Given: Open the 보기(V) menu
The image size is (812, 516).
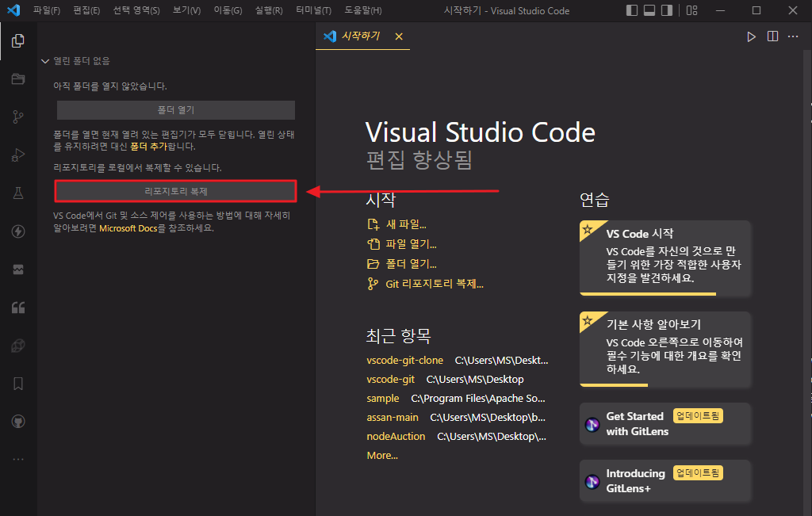Looking at the screenshot, I should [186, 10].
